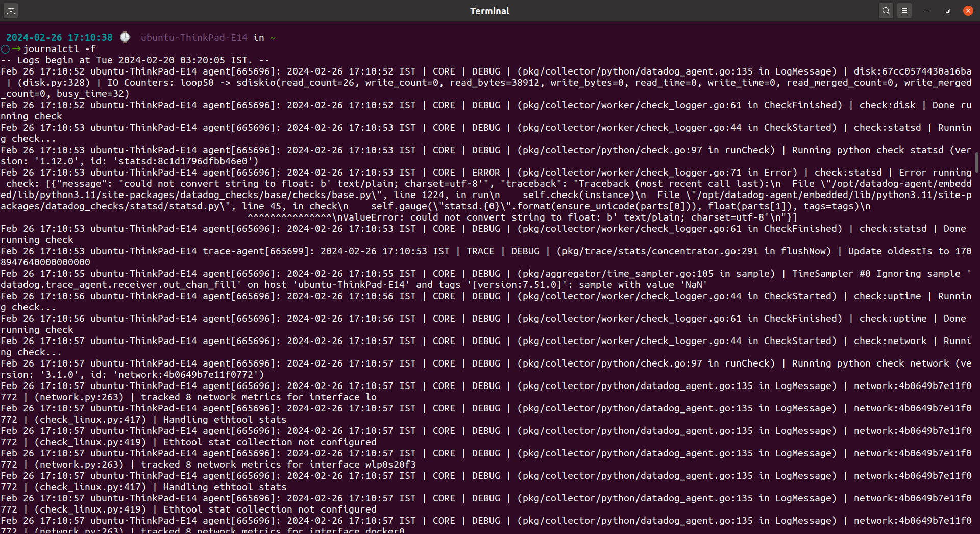Click the 'Terminal' window title

489,11
